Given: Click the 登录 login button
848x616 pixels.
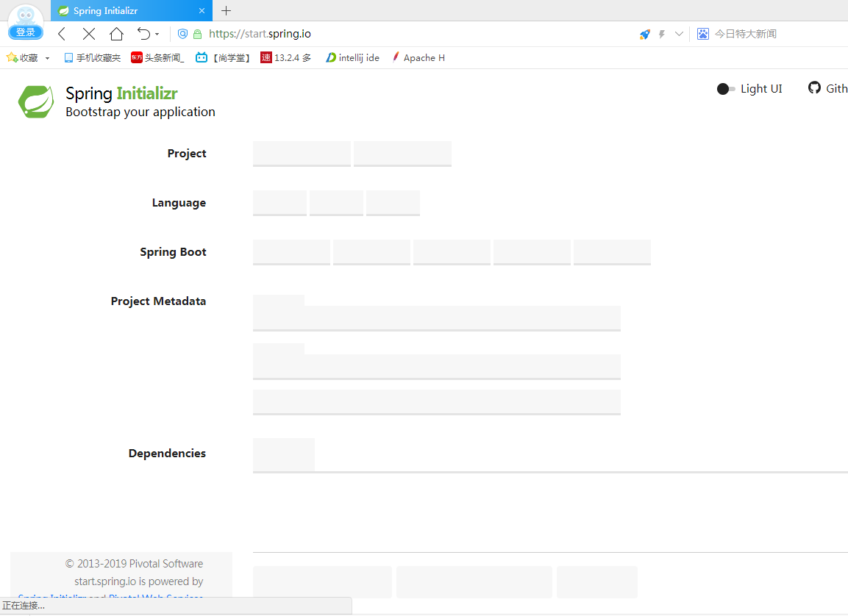Looking at the screenshot, I should pyautogui.click(x=26, y=32).
